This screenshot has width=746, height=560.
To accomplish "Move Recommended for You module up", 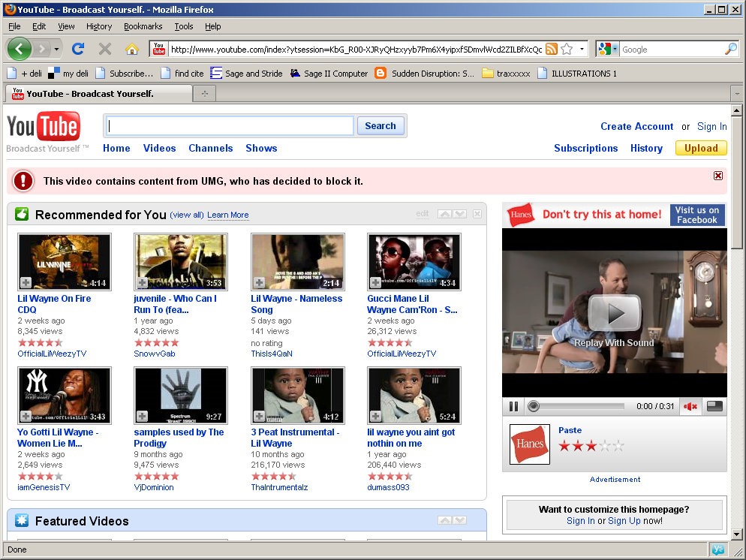I will click(444, 214).
